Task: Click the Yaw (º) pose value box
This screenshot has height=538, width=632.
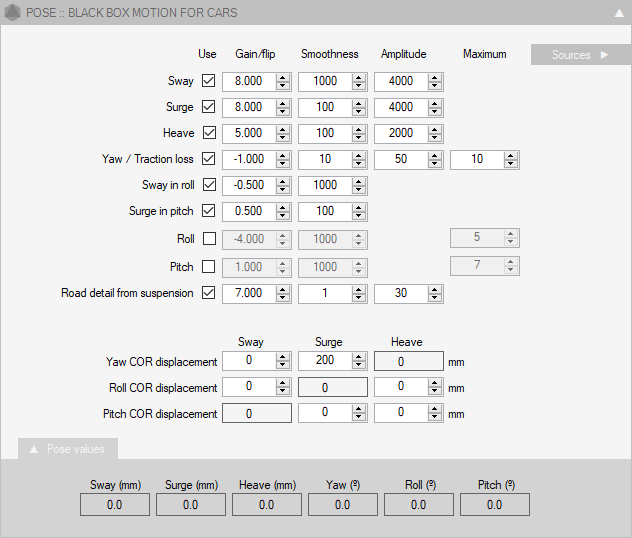Action: [x=343, y=505]
